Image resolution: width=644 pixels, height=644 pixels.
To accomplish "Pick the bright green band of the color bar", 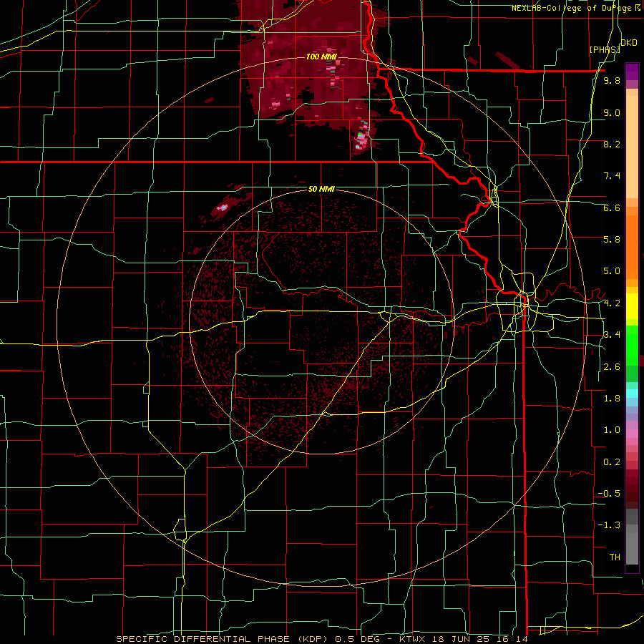I will click(632, 346).
